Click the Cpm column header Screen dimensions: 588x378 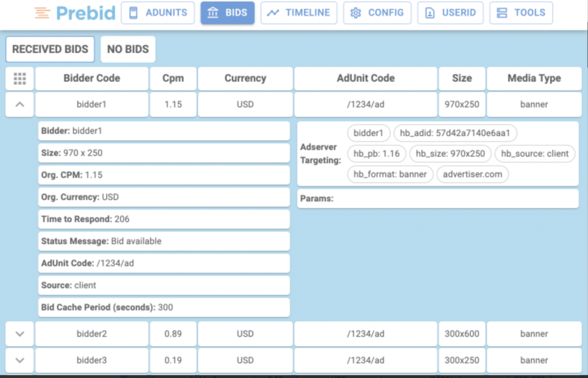click(173, 79)
